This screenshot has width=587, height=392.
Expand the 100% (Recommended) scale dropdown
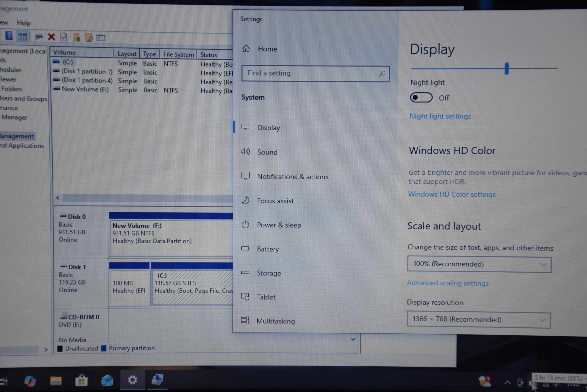(x=479, y=264)
